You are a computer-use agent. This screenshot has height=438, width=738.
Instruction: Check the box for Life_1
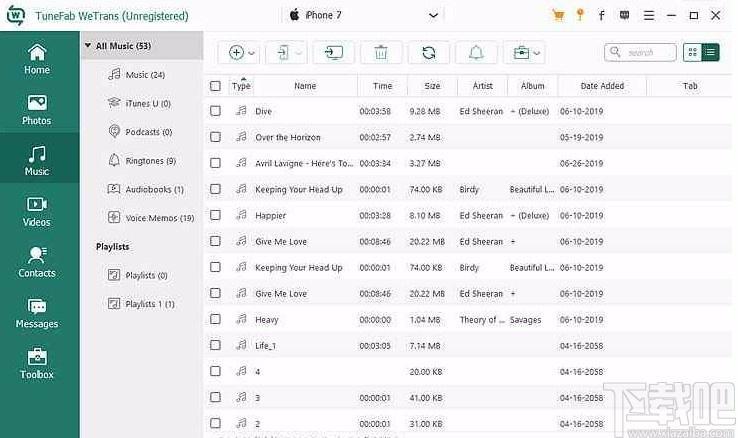(x=215, y=345)
